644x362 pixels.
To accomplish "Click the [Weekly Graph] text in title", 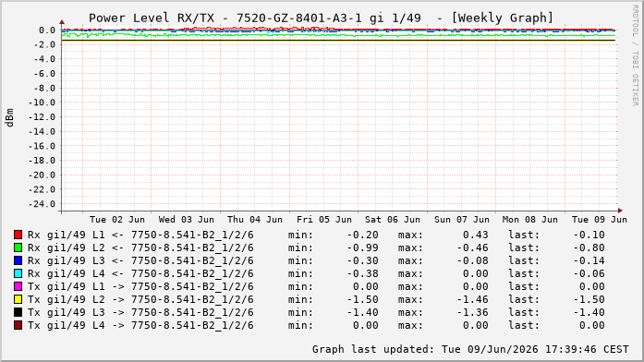I will tap(502, 18).
